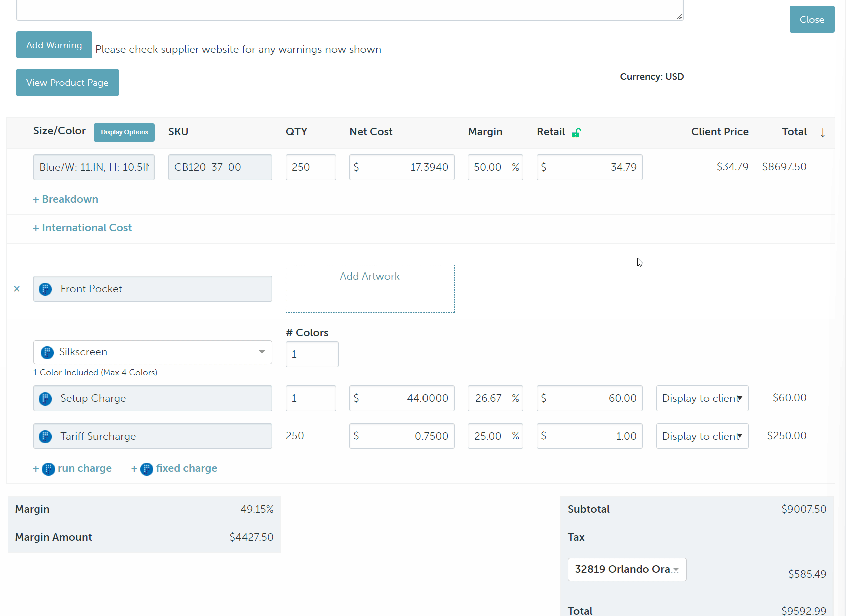
Task: Click the Display Options button
Action: click(124, 132)
